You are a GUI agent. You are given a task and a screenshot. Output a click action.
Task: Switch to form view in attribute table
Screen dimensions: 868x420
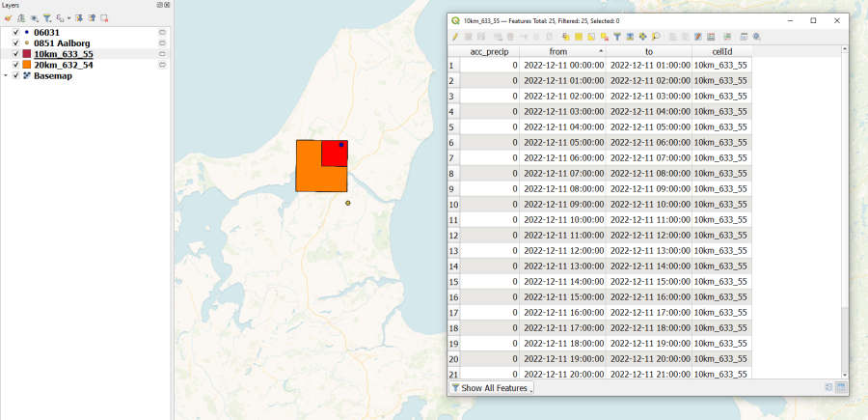coord(827,387)
